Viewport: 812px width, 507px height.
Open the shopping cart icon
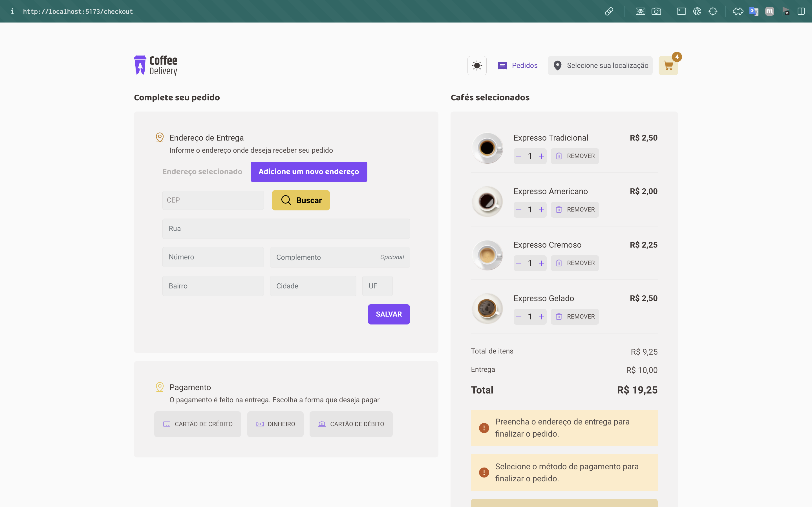(668, 66)
